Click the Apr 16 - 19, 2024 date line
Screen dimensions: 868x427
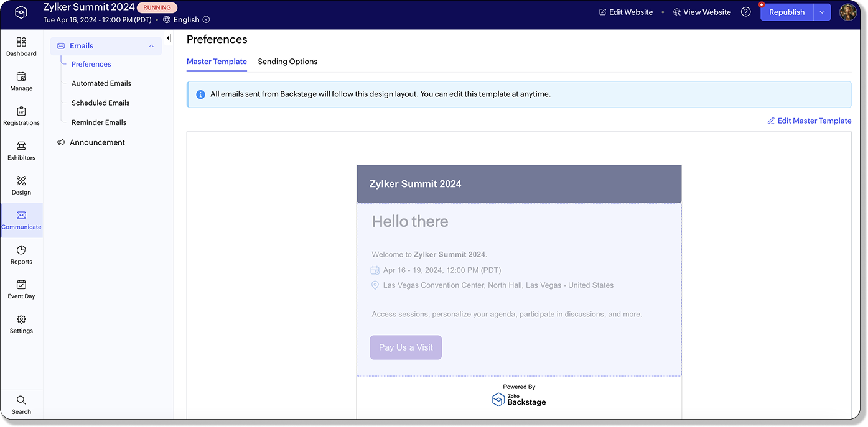[442, 270]
